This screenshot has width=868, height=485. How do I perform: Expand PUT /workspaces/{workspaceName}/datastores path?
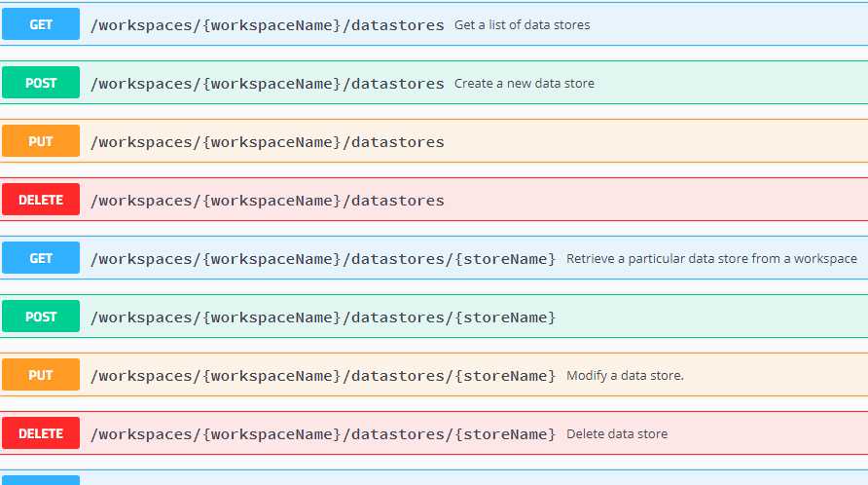click(x=268, y=142)
